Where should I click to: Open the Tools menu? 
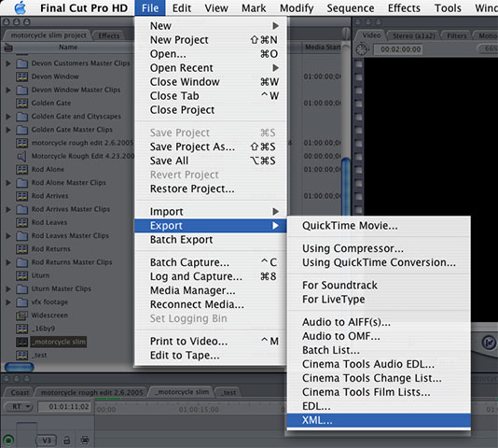(x=448, y=8)
